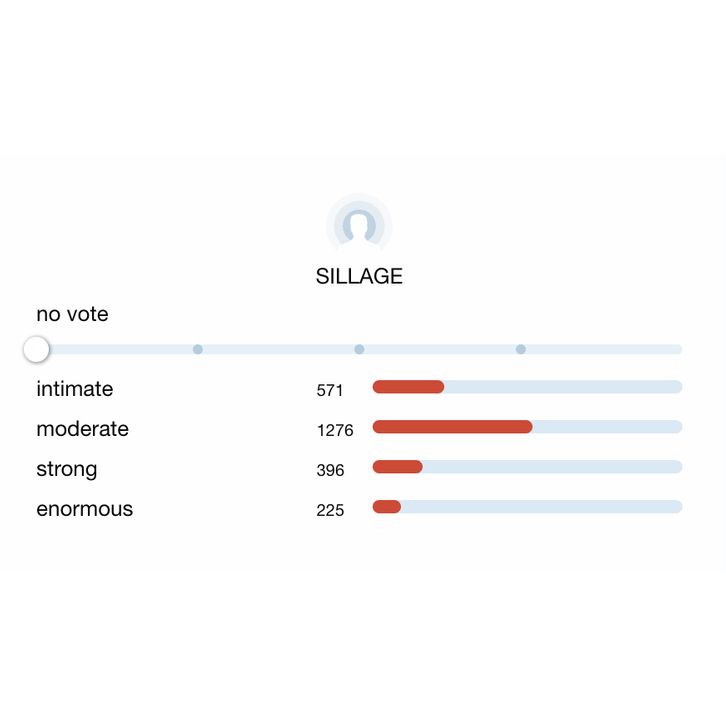The height and width of the screenshot is (726, 726).
Task: Click the intimate vote count 571
Action: pos(330,390)
